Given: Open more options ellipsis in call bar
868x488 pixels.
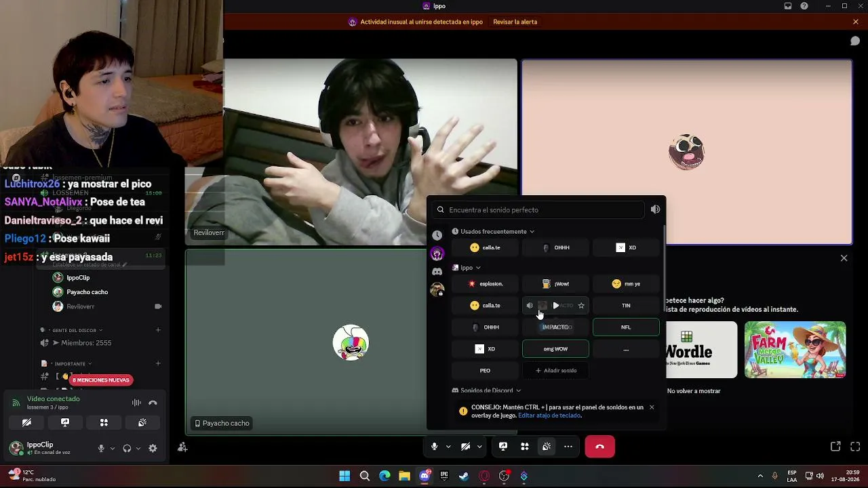Looking at the screenshot, I should tap(568, 447).
